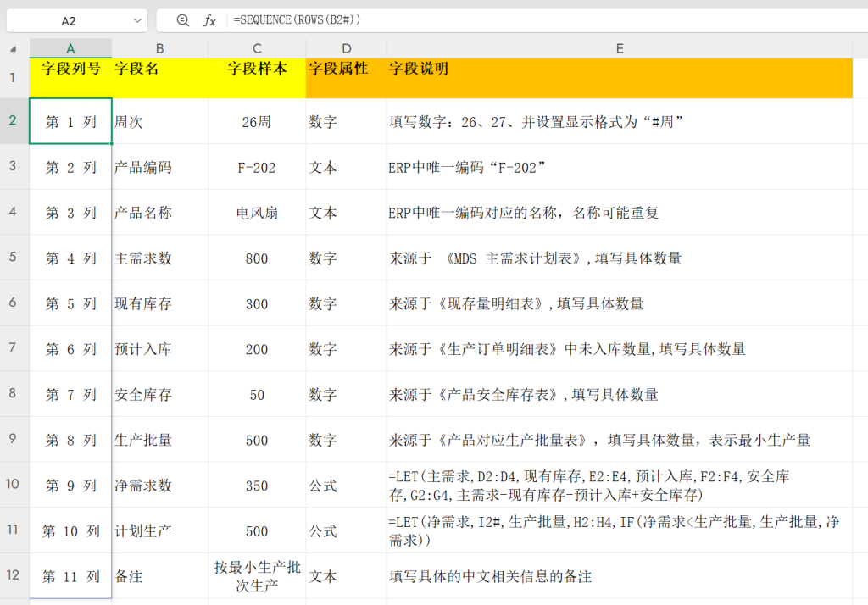Select row 5 header

(x=13, y=257)
